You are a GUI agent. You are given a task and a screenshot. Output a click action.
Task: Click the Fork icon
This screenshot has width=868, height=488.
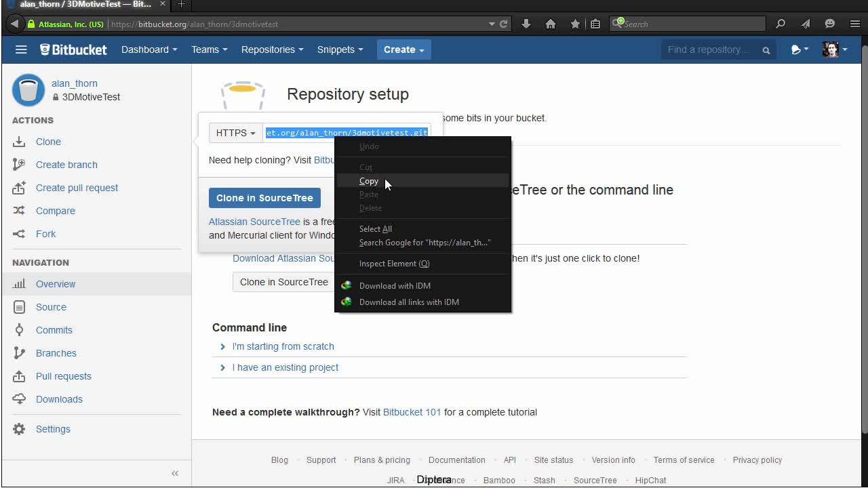(x=19, y=234)
